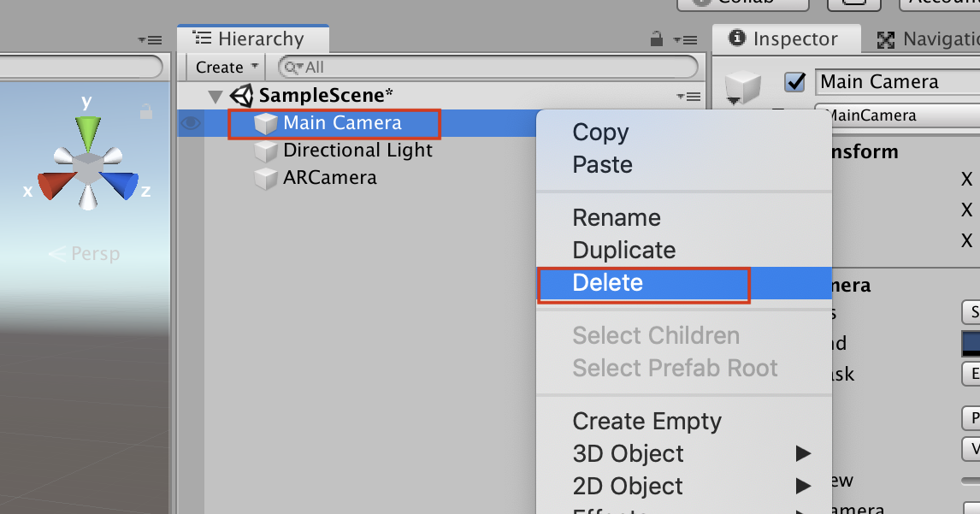Open the Hierarchy panel options hamburger menu

[x=688, y=38]
